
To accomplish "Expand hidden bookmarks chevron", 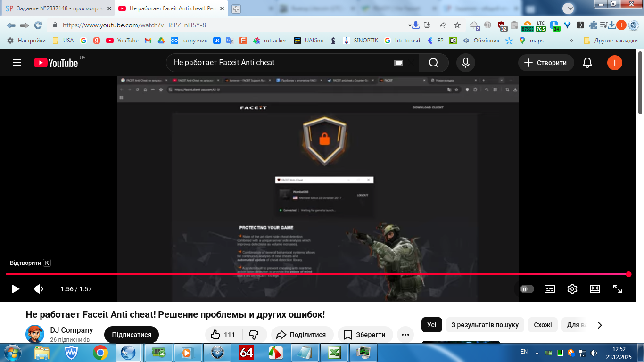I will [x=572, y=41].
